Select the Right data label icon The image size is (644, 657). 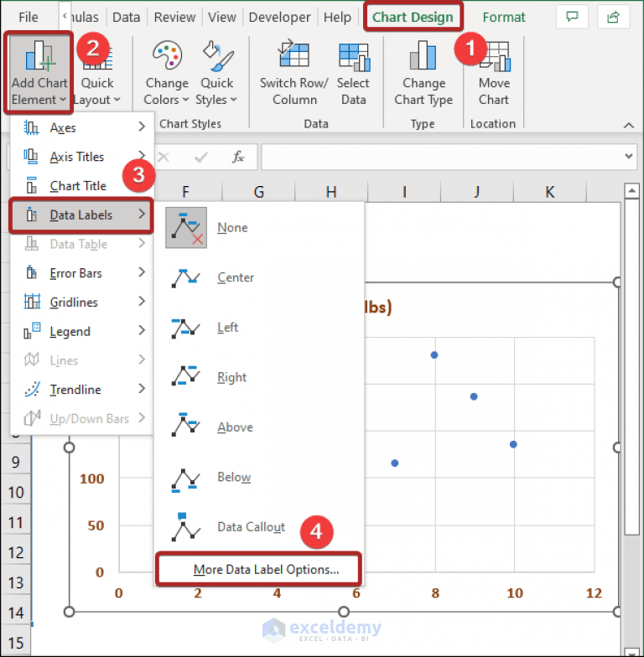(186, 376)
